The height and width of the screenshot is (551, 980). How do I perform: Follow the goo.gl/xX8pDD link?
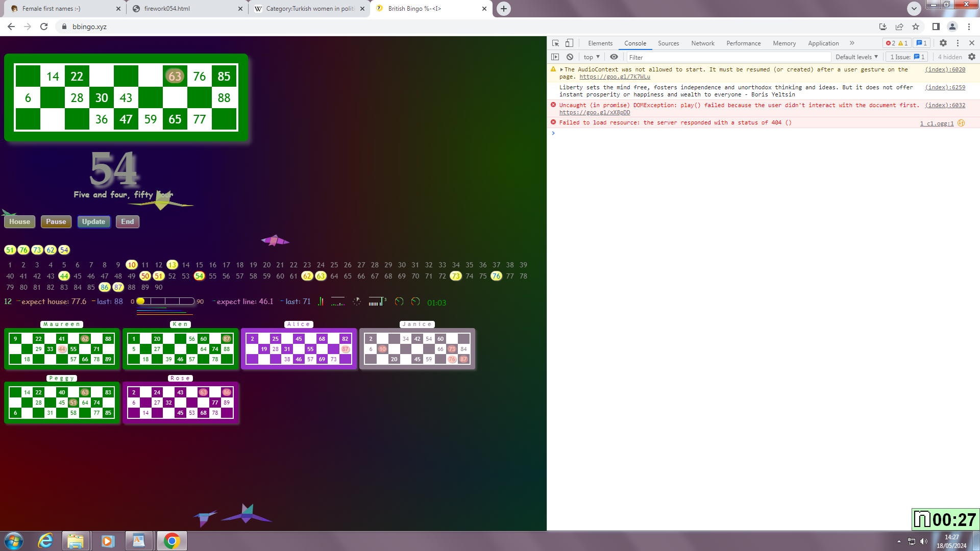(595, 112)
